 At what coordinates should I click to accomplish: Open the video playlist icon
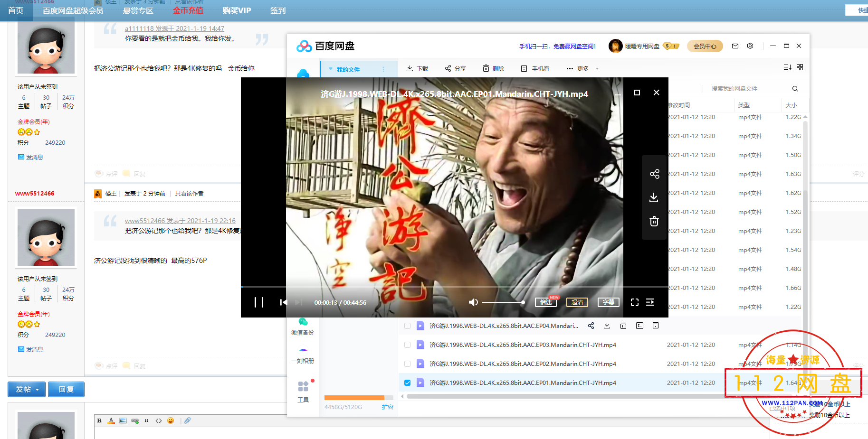[650, 302]
